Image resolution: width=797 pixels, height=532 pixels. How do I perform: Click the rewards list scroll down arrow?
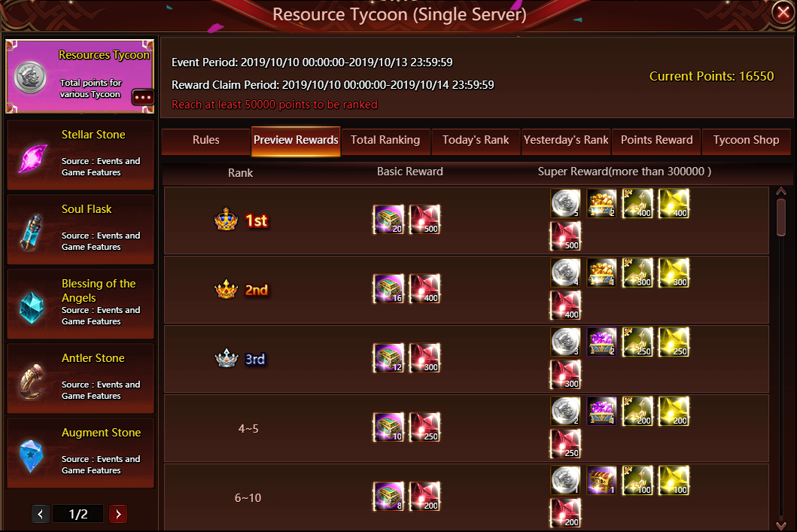[x=781, y=525]
